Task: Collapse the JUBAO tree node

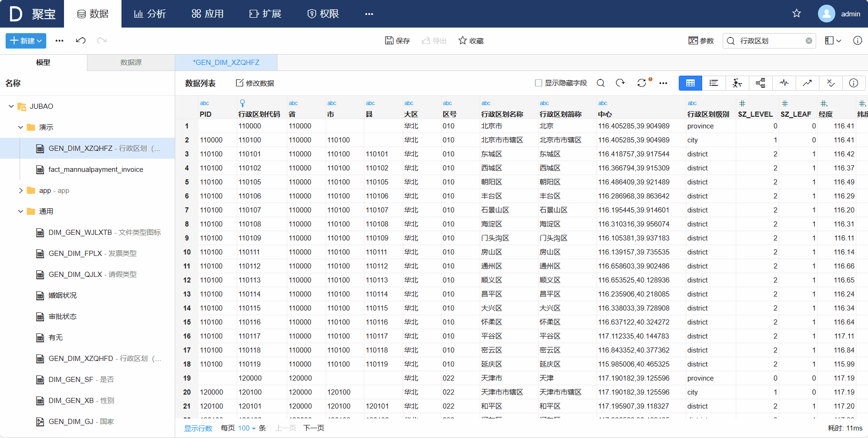Action: click(x=11, y=106)
